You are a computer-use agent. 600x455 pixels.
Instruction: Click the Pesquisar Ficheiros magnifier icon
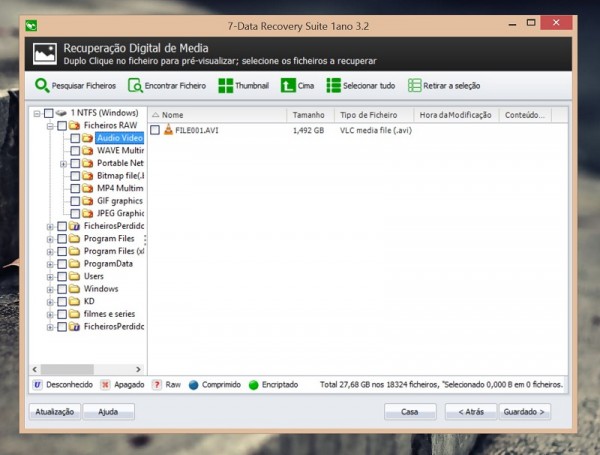(x=42, y=85)
